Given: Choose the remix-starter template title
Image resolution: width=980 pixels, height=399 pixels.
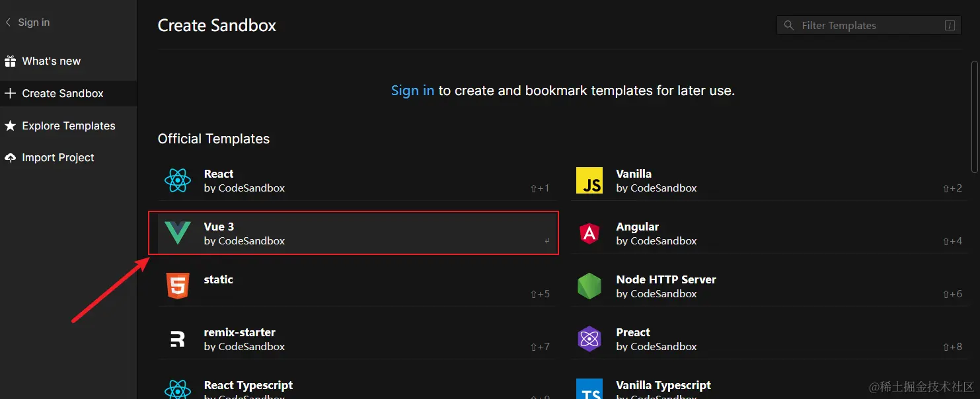Looking at the screenshot, I should (240, 332).
